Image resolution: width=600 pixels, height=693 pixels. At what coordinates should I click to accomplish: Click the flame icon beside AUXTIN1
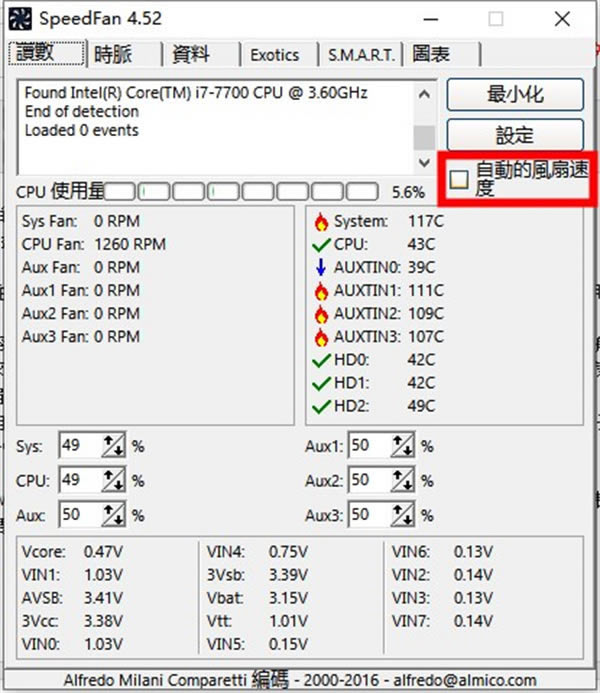[x=321, y=291]
